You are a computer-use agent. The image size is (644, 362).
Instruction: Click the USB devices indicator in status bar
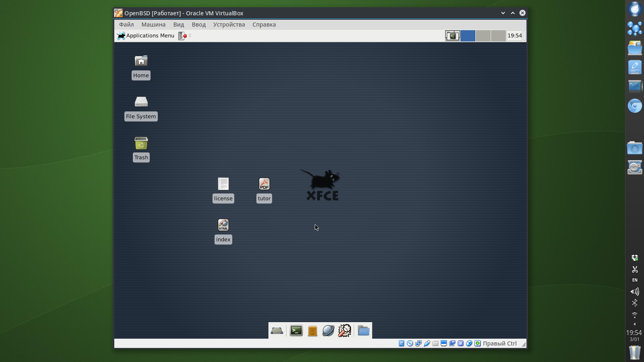click(x=427, y=343)
